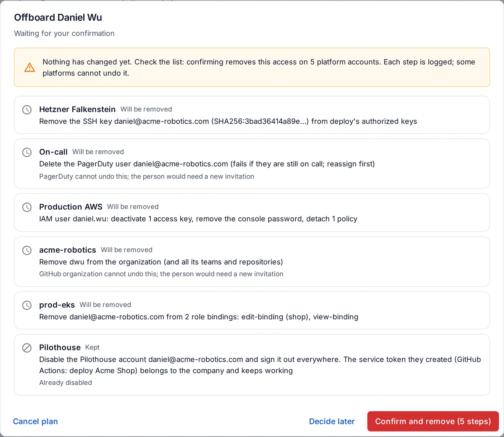Click the "On-call" step name
The height and width of the screenshot is (437, 504).
[x=53, y=152]
